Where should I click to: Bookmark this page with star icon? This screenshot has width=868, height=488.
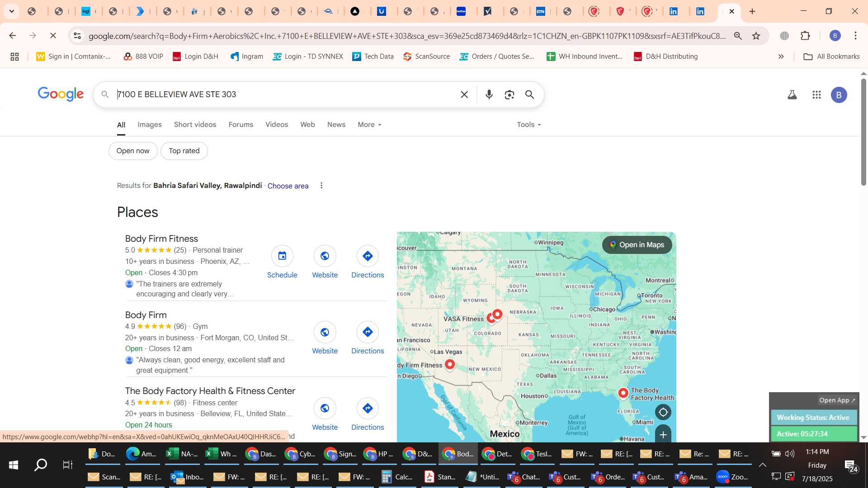[x=756, y=36]
